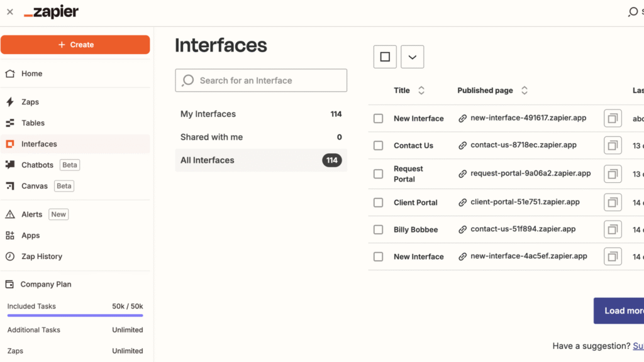The image size is (644, 362).
Task: Check the New Interface 4ac5ef row checkbox
Action: click(x=378, y=257)
